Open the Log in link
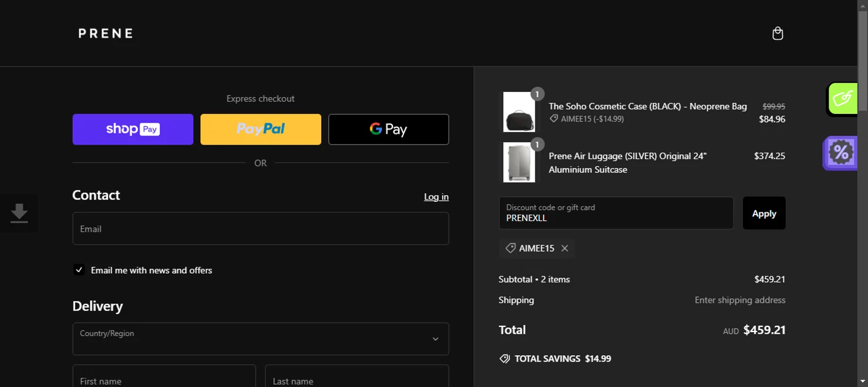868x387 pixels. [436, 197]
